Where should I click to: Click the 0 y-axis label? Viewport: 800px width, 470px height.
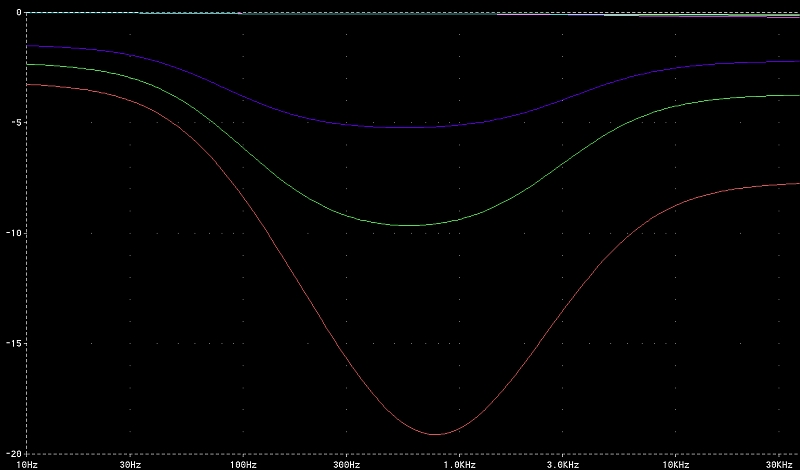19,12
